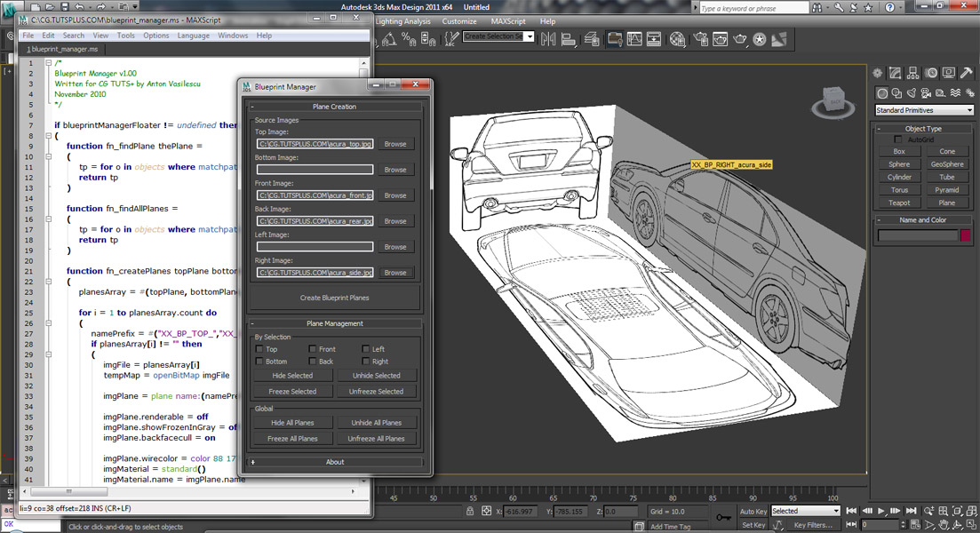Click the Create Blueprint Planes button
Viewport: 980px width, 533px height.
[x=334, y=298]
